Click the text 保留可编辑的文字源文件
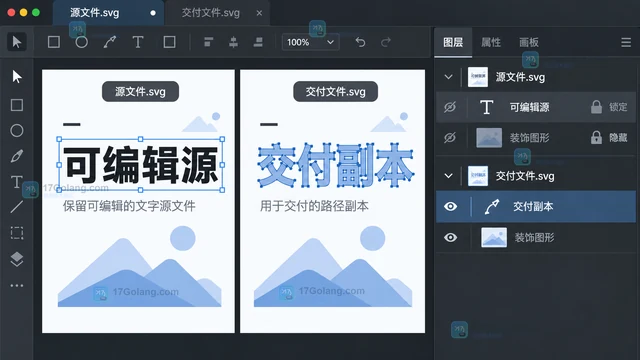The height and width of the screenshot is (360, 640). (x=129, y=206)
